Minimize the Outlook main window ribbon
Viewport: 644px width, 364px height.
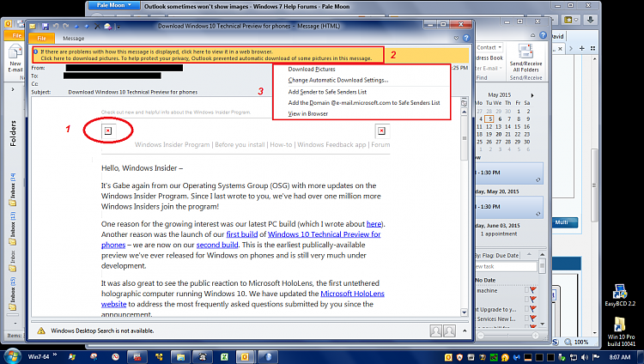pyautogui.click(x=532, y=35)
